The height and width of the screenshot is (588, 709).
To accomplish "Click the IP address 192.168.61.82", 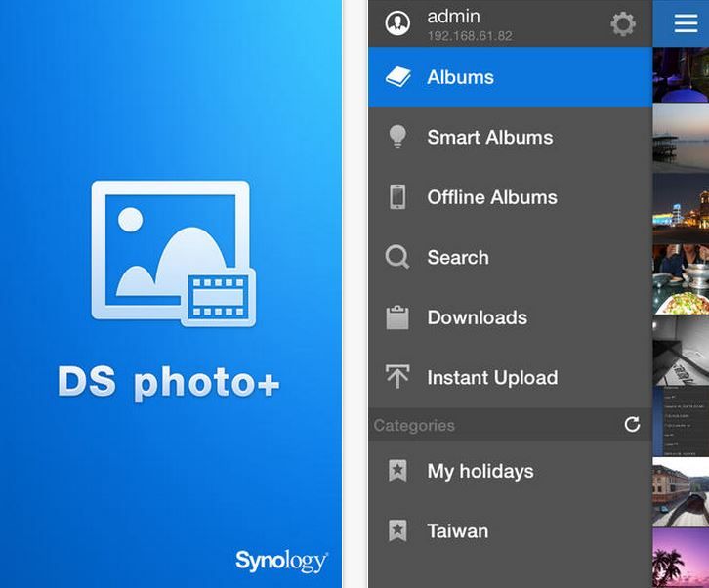I will point(470,36).
